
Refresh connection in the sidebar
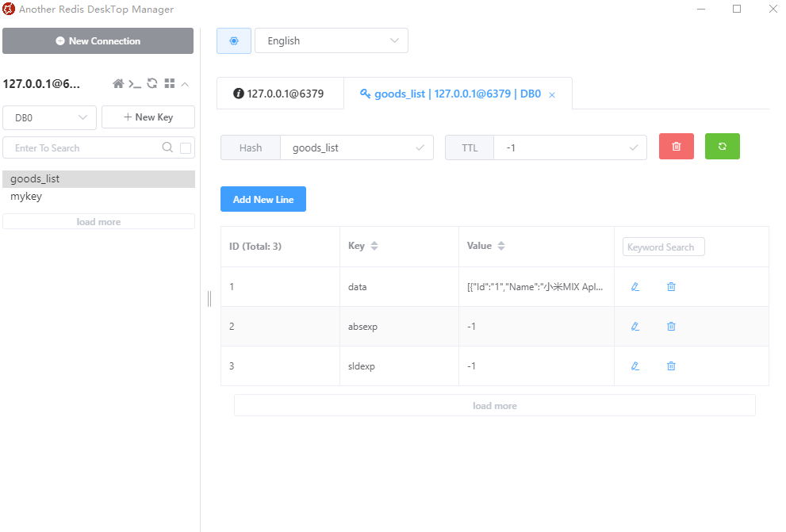(x=152, y=84)
